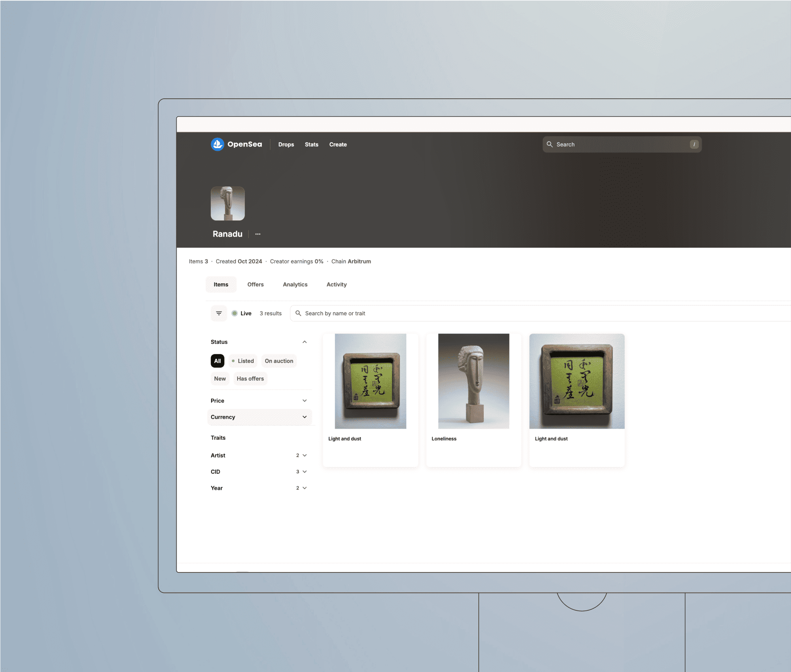Image resolution: width=791 pixels, height=672 pixels.
Task: Toggle the Has offers filter
Action: [250, 378]
